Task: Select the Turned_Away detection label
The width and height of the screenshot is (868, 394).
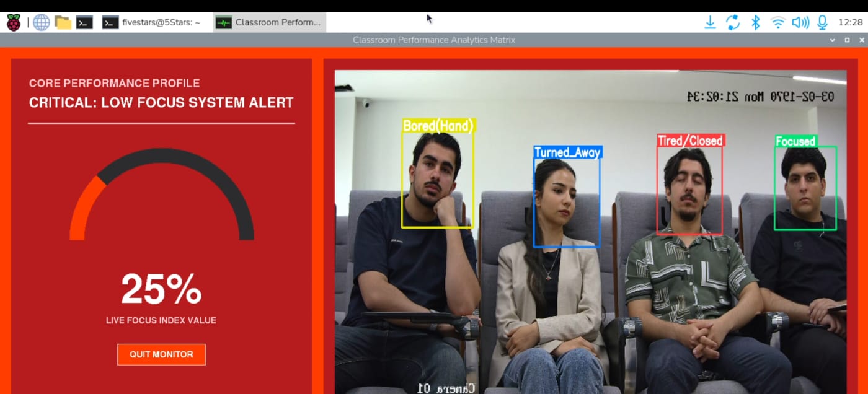Action: (568, 152)
